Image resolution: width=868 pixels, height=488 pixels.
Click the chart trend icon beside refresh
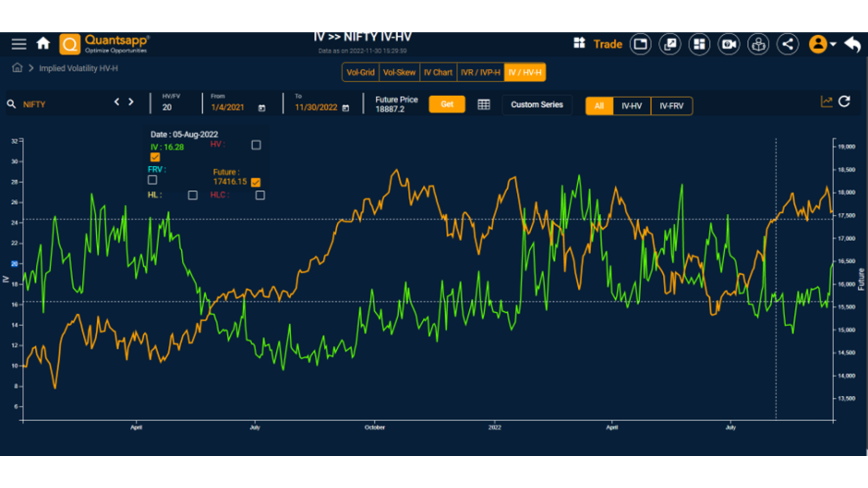click(826, 102)
